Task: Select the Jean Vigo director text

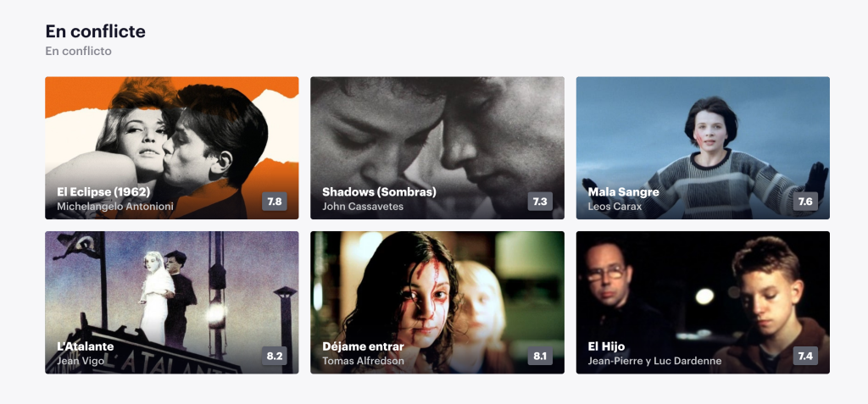Action: [x=80, y=361]
